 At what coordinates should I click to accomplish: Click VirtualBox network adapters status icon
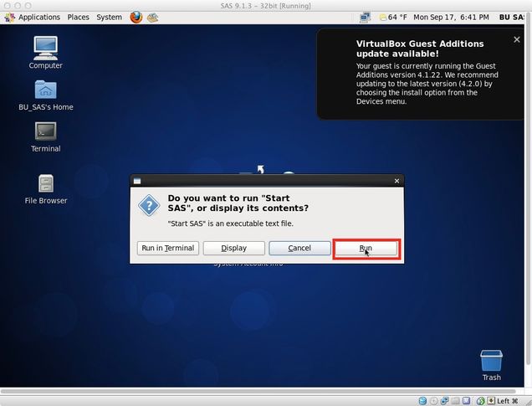445,401
